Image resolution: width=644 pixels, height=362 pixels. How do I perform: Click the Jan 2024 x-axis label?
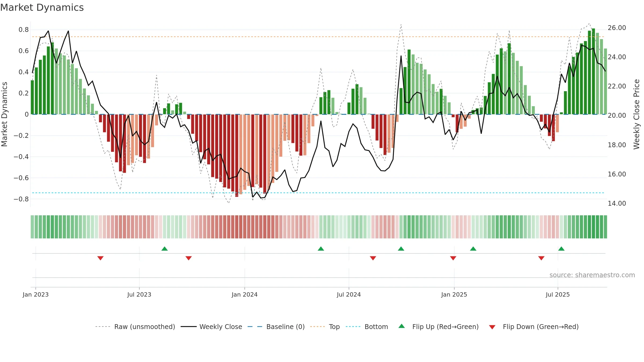pyautogui.click(x=245, y=294)
